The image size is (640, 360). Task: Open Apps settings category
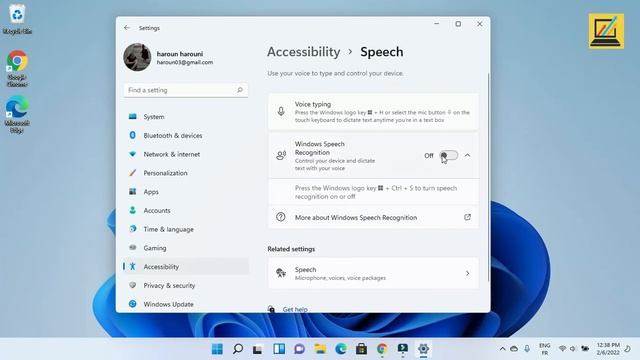point(186,192)
